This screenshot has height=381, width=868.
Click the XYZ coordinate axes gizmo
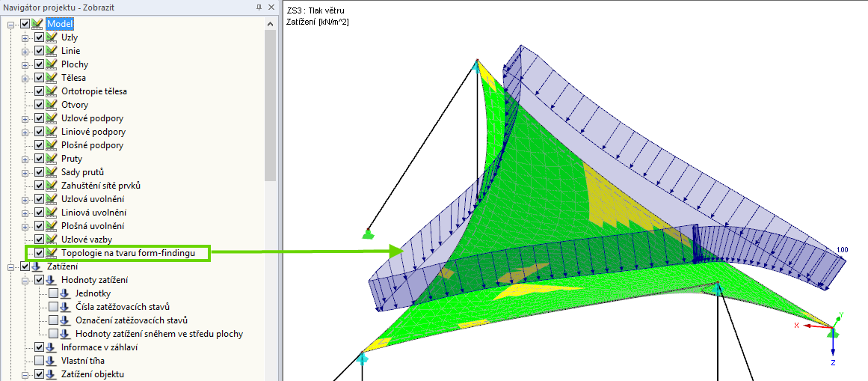click(x=825, y=337)
